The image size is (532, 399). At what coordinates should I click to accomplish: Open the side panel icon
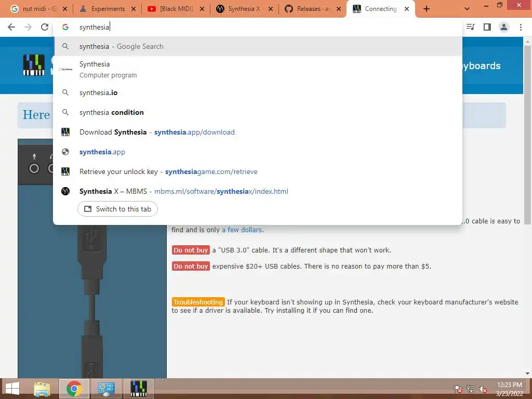pos(487,27)
